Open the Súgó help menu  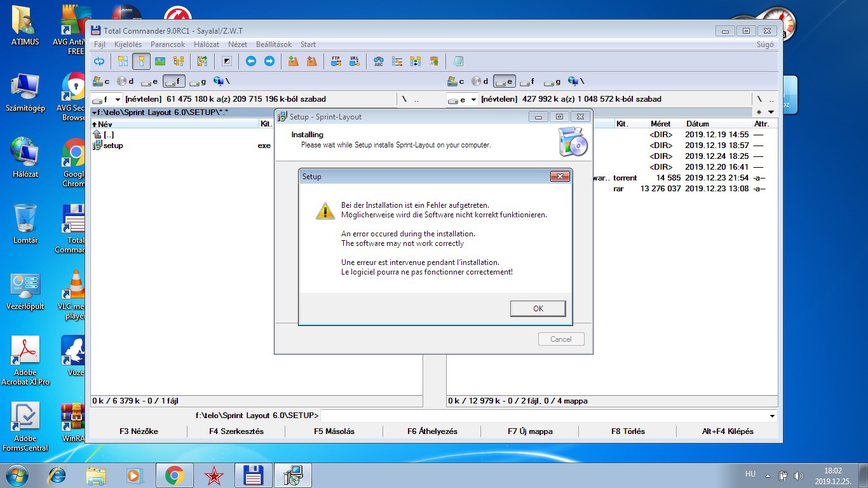point(765,44)
